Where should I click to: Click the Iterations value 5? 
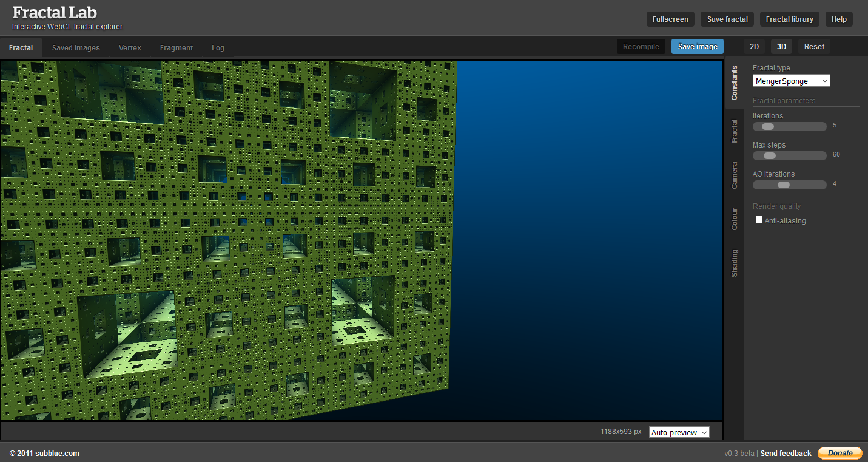click(835, 126)
